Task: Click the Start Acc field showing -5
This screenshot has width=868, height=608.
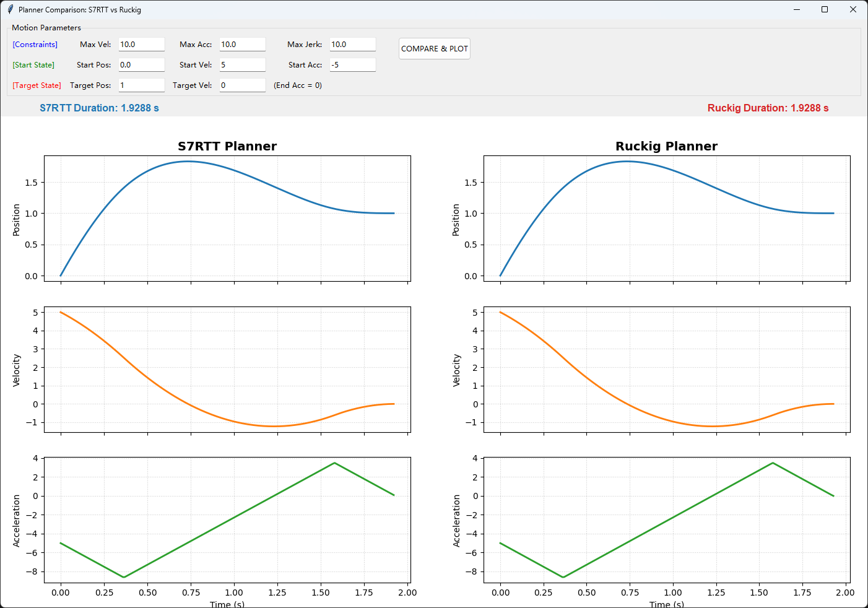Action: coord(352,65)
